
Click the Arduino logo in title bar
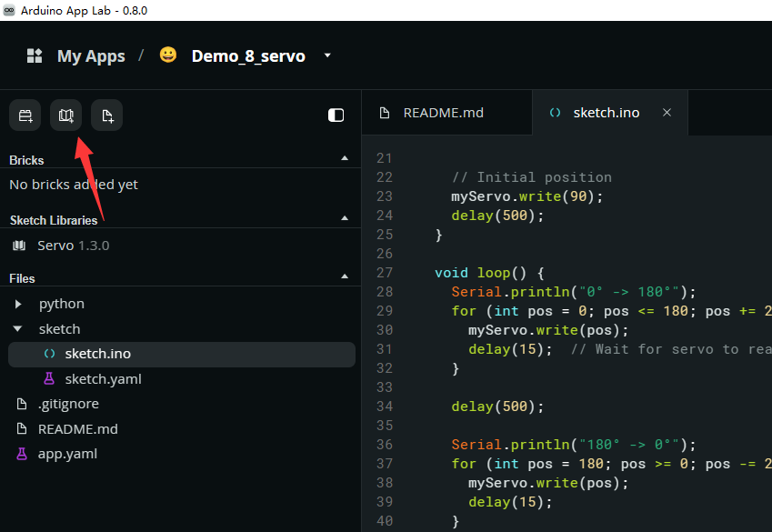coord(9,10)
